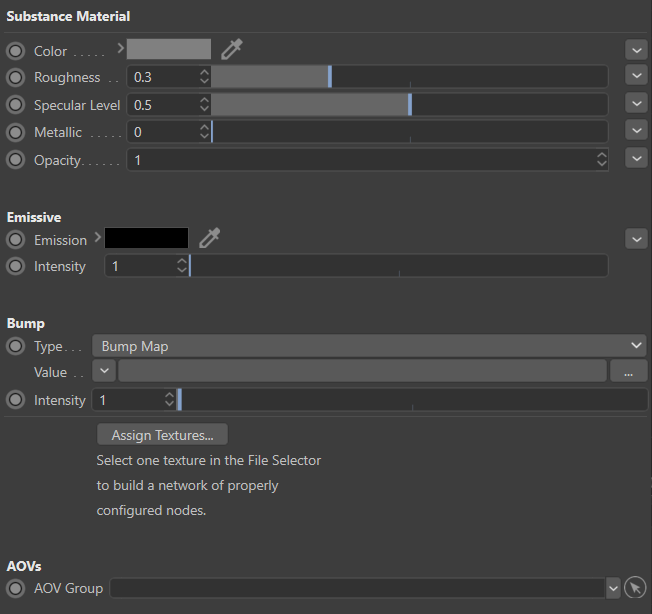Screen dimensions: 652x614
Task: Open the Roughness texture options dropdown
Action: [x=636, y=76]
